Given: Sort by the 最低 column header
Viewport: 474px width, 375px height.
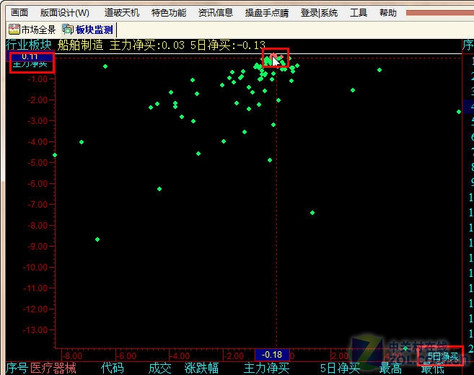Looking at the screenshot, I should [433, 368].
